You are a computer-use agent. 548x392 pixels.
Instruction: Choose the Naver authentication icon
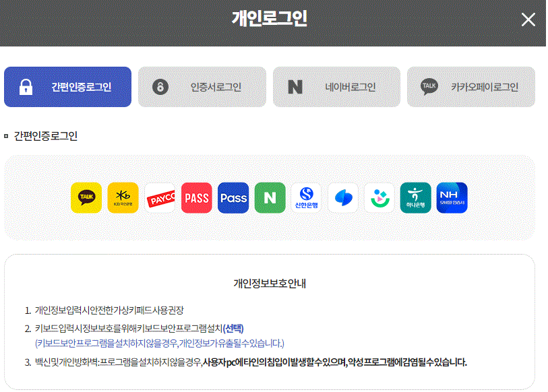point(270,197)
